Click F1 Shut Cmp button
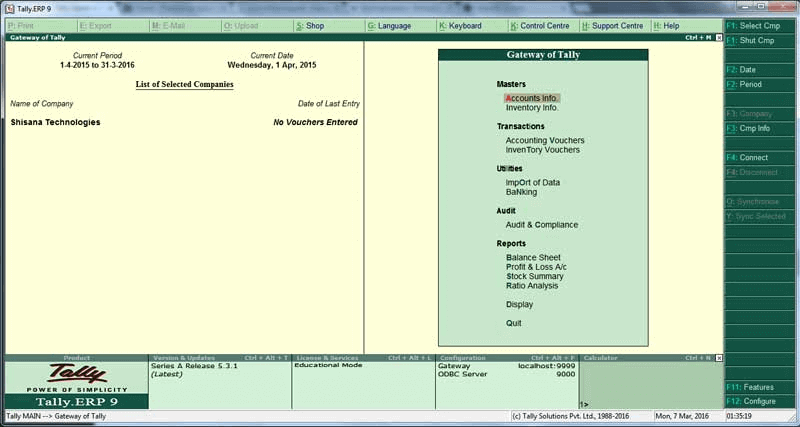This screenshot has height=427, width=800. point(759,40)
